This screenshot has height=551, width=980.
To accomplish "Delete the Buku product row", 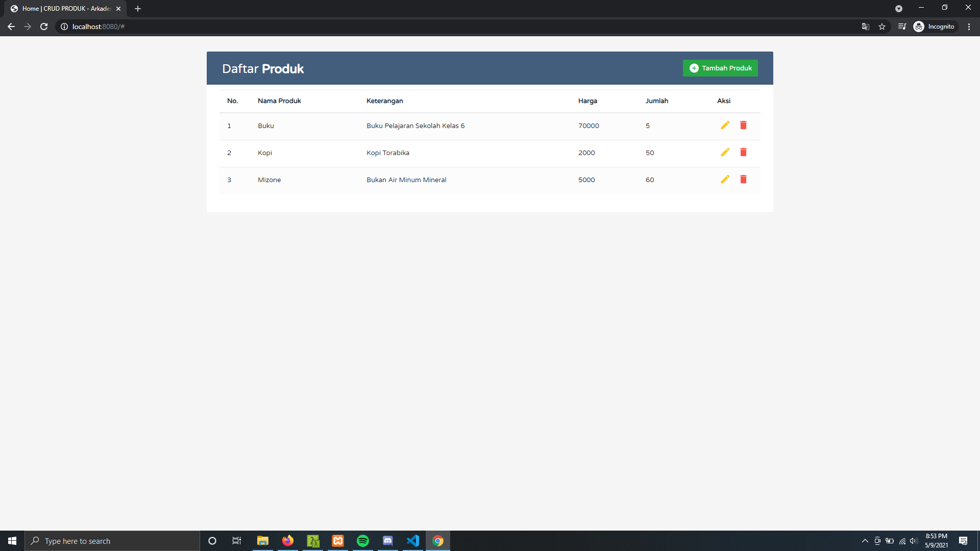I will pyautogui.click(x=743, y=126).
